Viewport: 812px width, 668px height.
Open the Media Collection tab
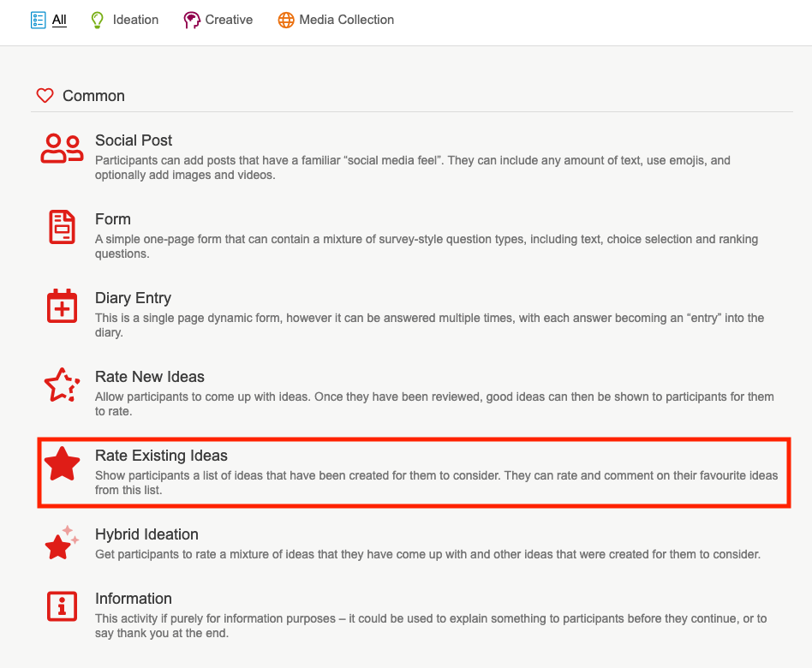346,20
